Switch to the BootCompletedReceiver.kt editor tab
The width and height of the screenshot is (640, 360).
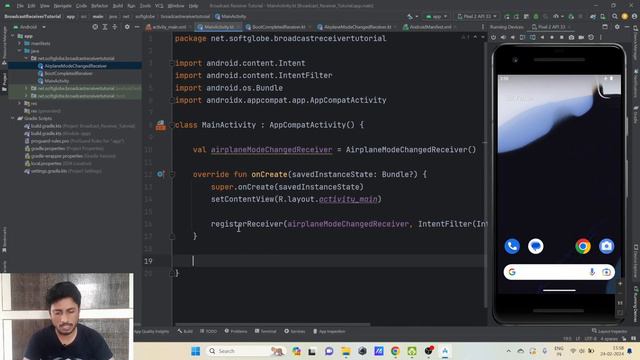pyautogui.click(x=275, y=27)
